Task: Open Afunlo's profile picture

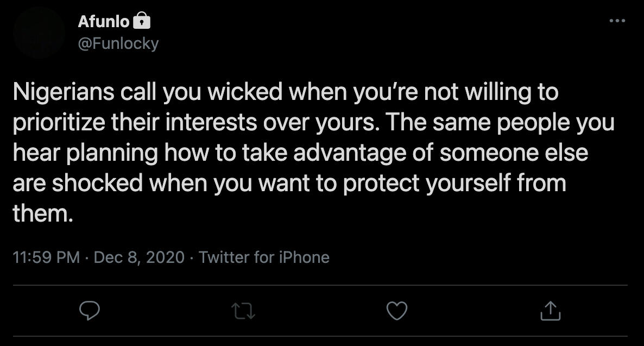Action: point(39,33)
